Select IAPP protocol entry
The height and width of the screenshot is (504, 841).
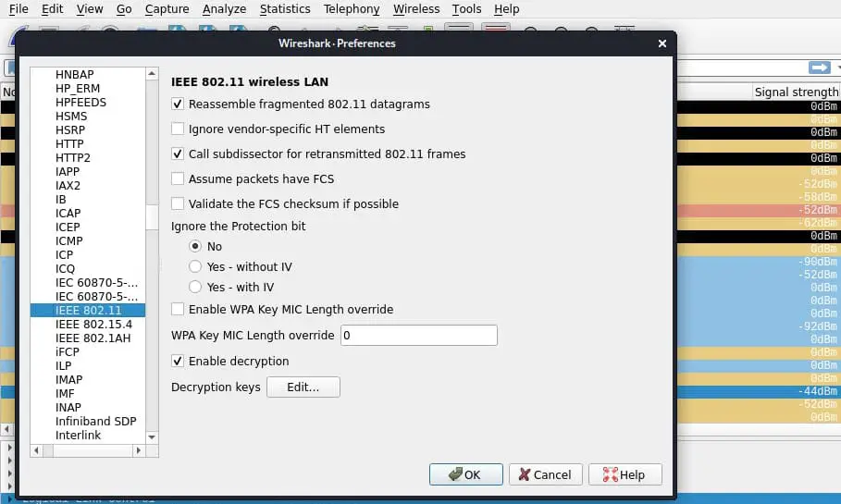(x=67, y=172)
